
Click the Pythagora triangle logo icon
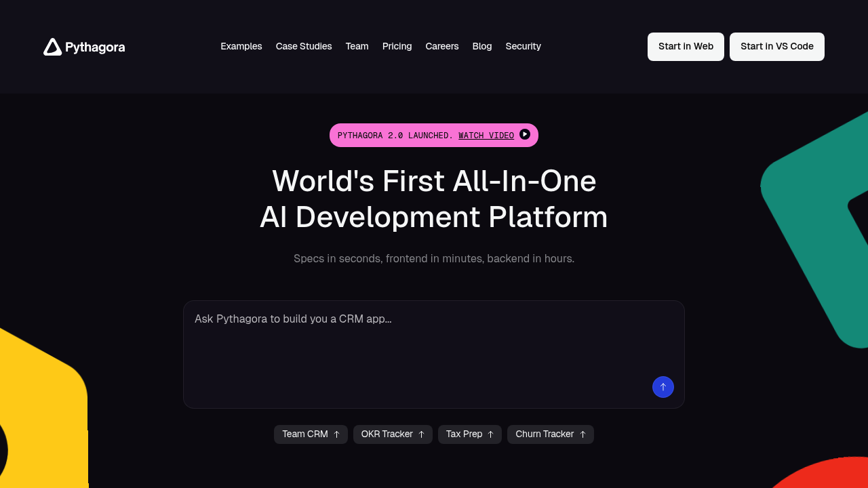(x=52, y=47)
